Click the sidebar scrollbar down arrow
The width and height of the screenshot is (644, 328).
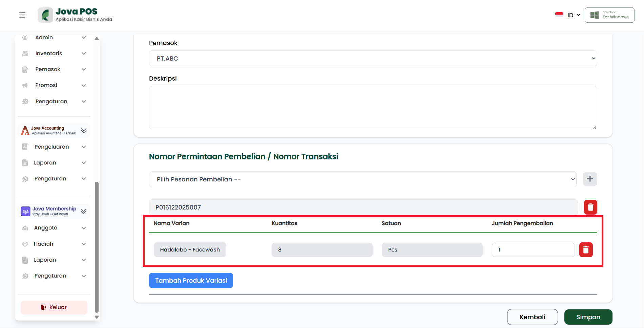(97, 317)
